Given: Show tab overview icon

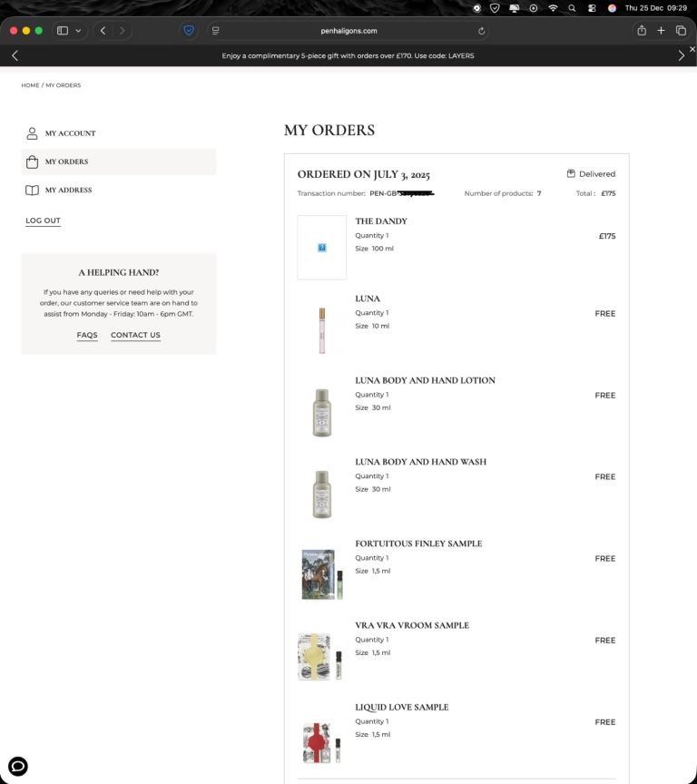Looking at the screenshot, I should (681, 30).
